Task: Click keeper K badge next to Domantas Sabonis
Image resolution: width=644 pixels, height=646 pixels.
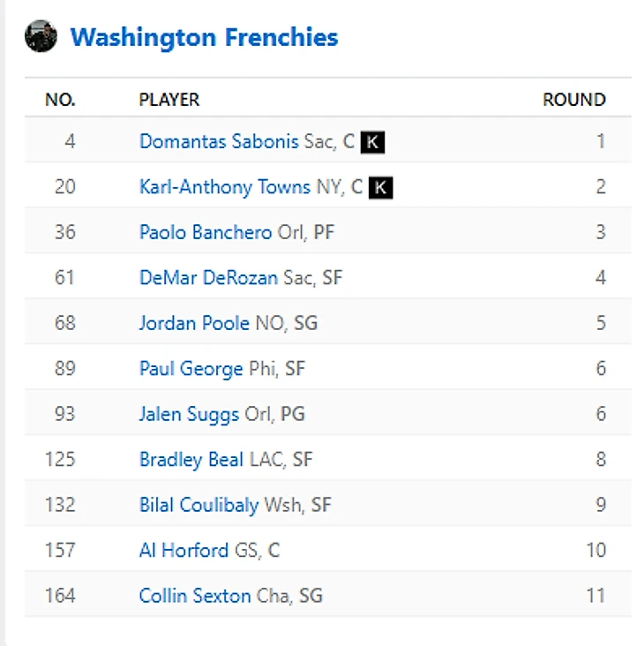Action: 372,142
